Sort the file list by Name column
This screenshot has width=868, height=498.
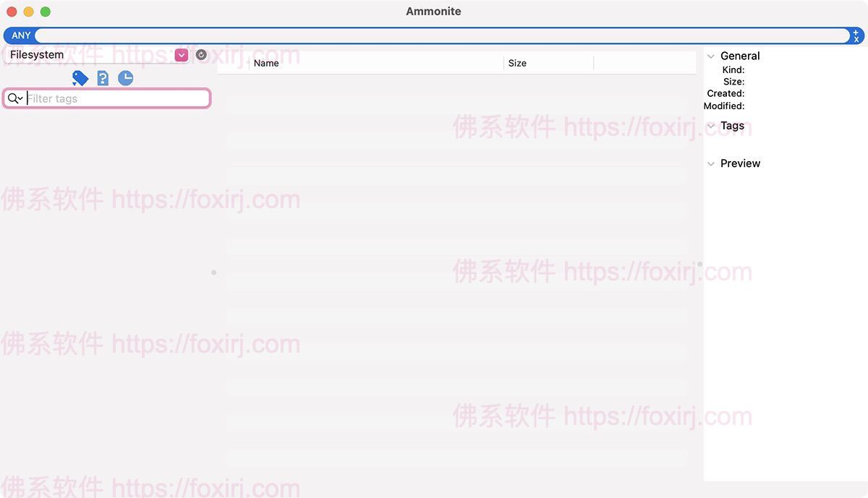(376, 64)
